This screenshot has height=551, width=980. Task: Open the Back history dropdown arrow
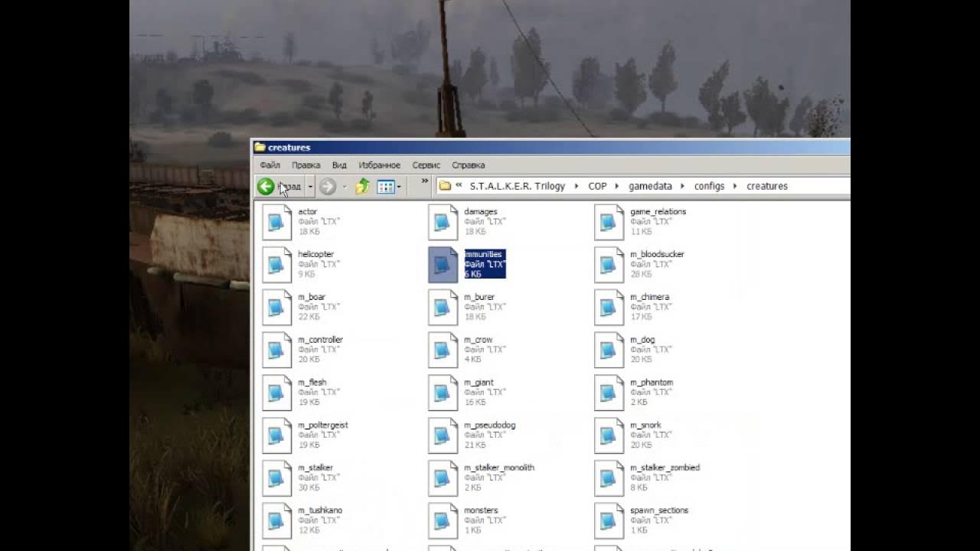point(310,187)
